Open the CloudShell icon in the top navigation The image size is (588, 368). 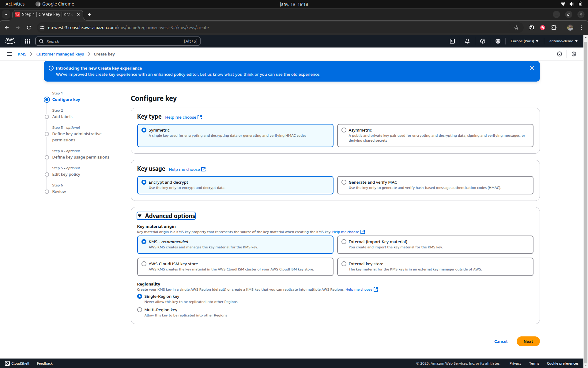pyautogui.click(x=452, y=41)
